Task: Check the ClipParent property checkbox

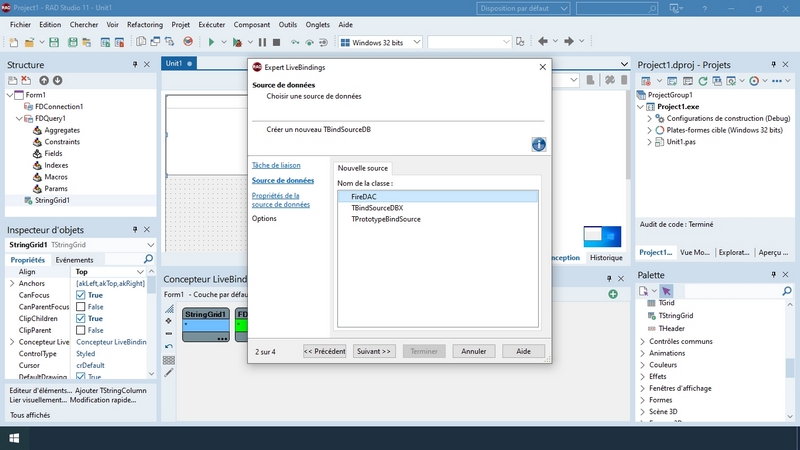Action: pyautogui.click(x=82, y=330)
